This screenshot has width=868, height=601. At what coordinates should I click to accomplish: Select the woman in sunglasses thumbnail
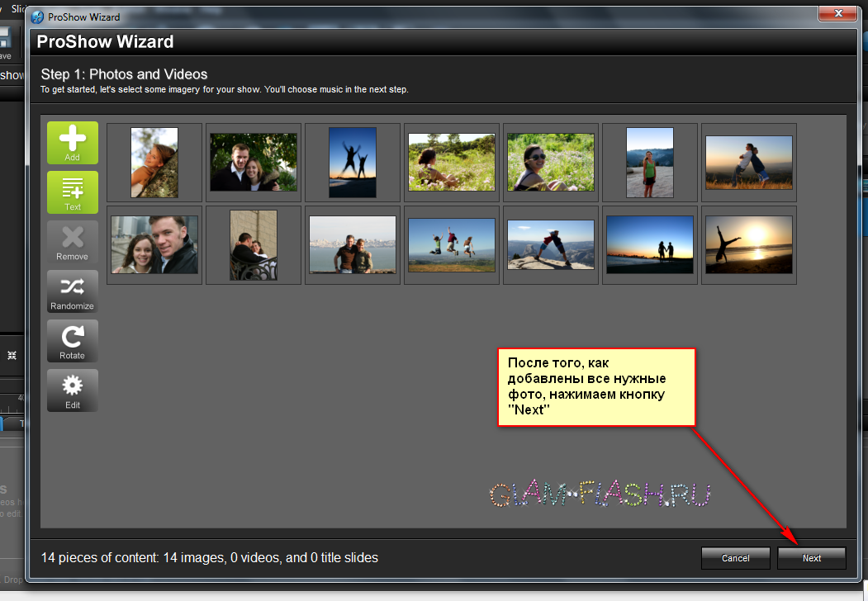(x=551, y=163)
